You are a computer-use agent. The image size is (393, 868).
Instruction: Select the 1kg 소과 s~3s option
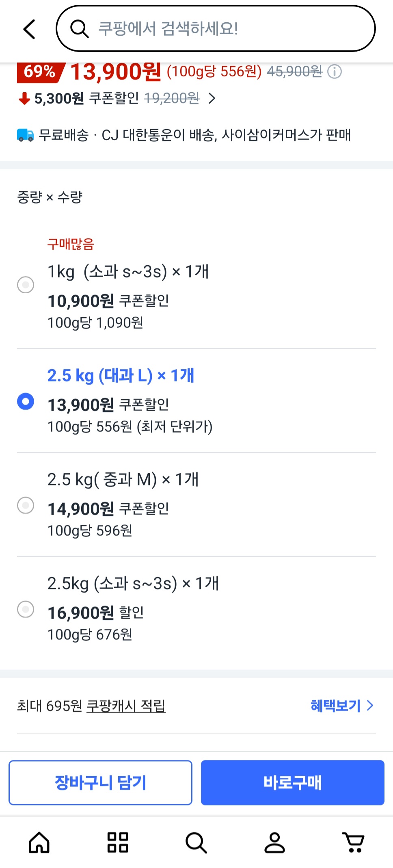pos(26,285)
